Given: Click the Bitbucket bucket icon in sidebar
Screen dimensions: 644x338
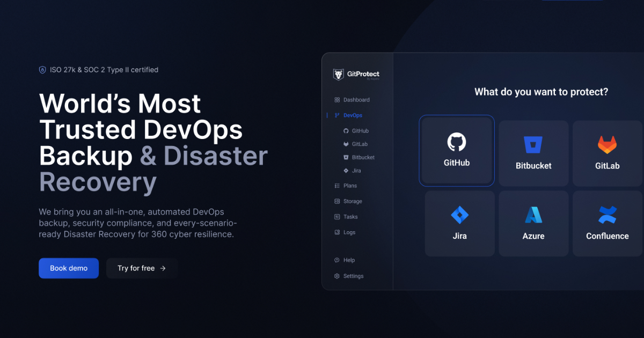Looking at the screenshot, I should click(x=346, y=158).
